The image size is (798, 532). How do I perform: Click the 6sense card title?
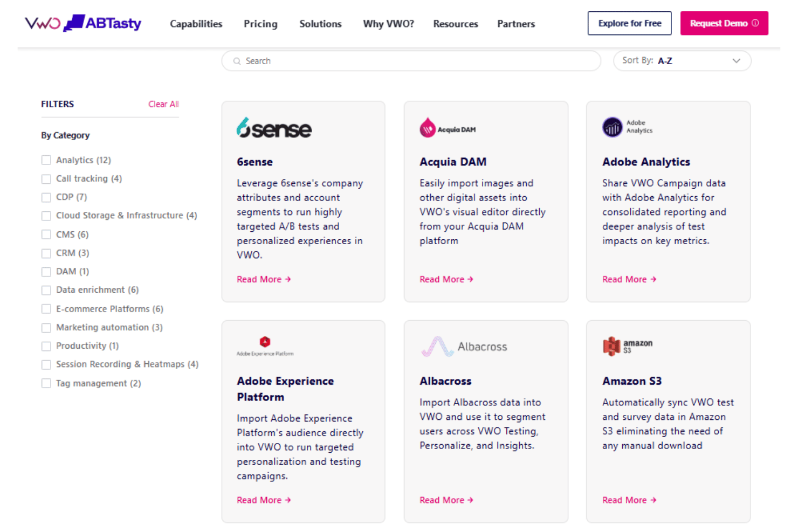coord(254,162)
